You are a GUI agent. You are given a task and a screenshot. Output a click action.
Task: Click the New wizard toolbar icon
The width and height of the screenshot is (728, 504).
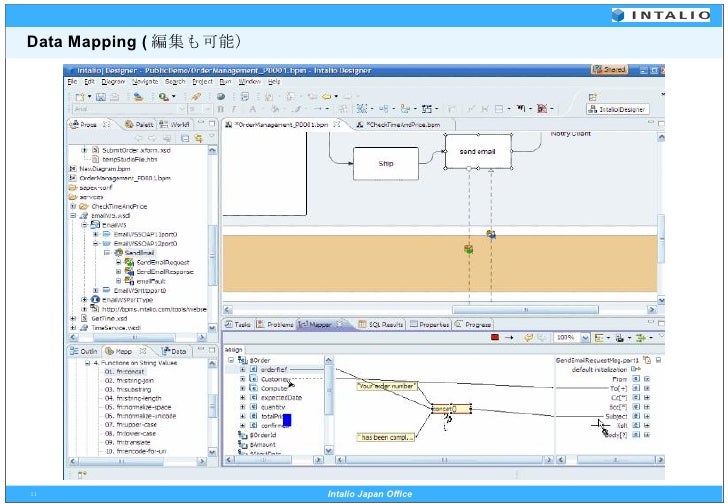tap(80, 97)
